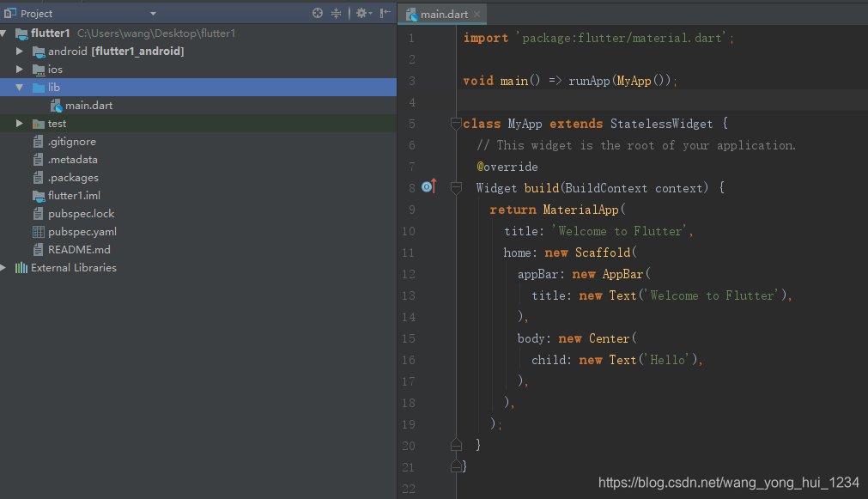Image resolution: width=868 pixels, height=499 pixels.
Task: Click the External Libraries label
Action: click(x=74, y=267)
